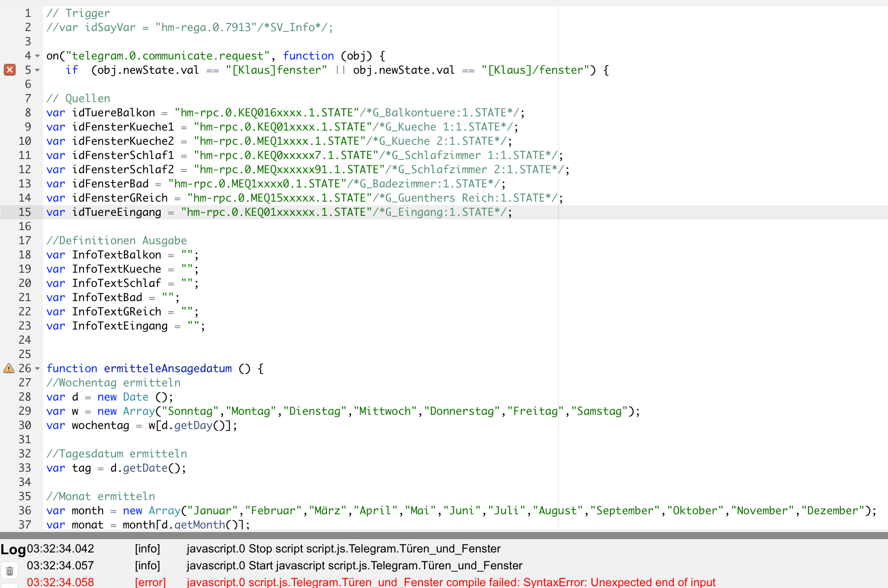888x588 pixels.
Task: Click the InfoTextEingang variable
Action: 120,326
